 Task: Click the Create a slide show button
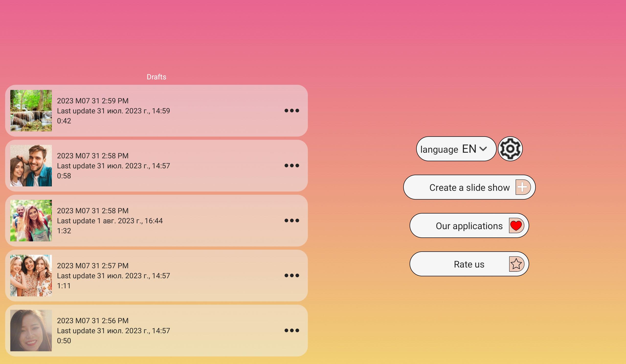pos(469,187)
